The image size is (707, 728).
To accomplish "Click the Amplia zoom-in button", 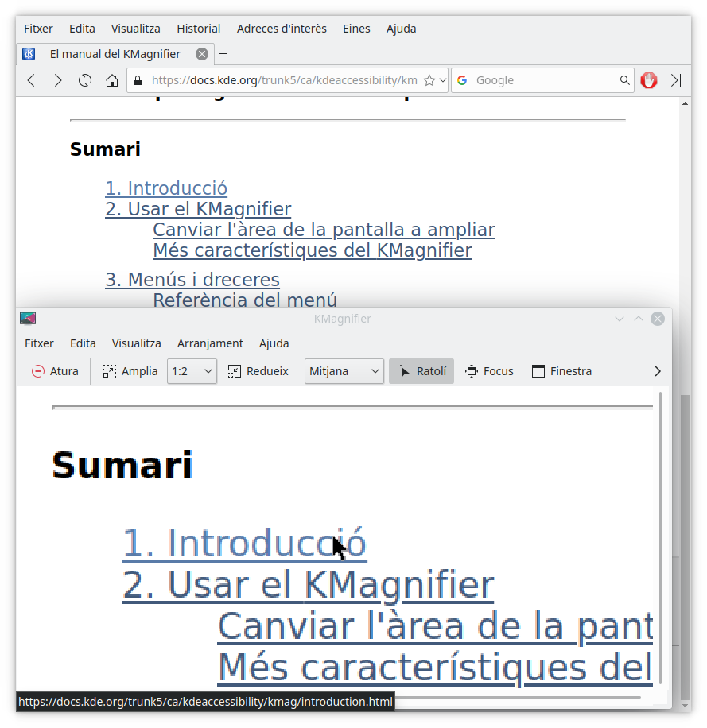I will coord(130,371).
